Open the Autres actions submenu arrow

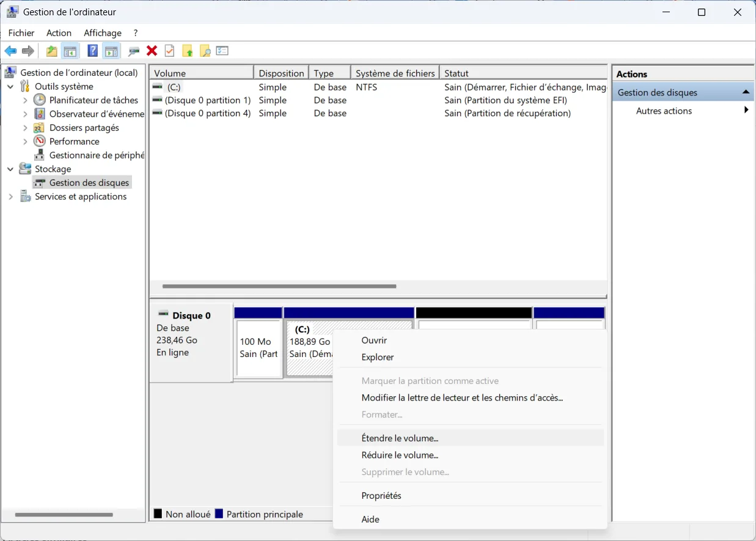point(746,111)
